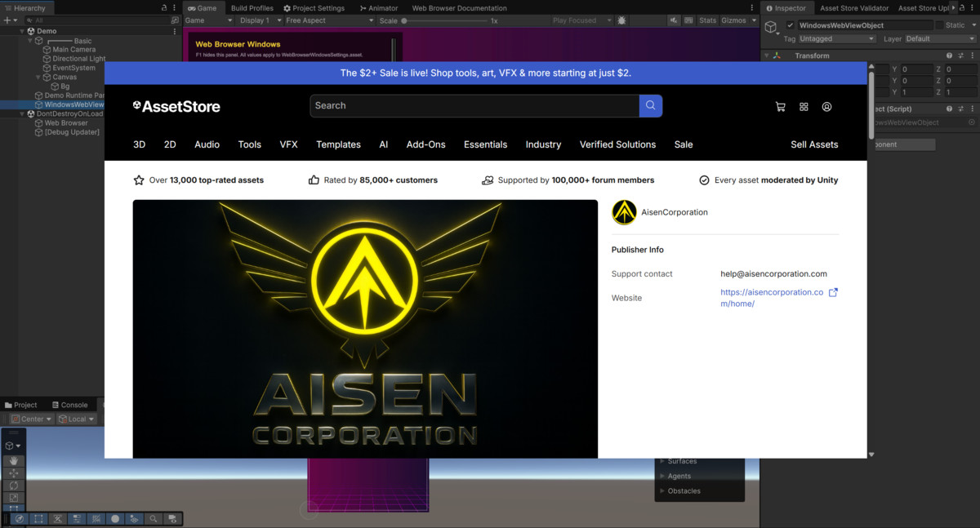The height and width of the screenshot is (528, 980).
Task: Enable the Static checkbox in Inspector
Action: (939, 25)
